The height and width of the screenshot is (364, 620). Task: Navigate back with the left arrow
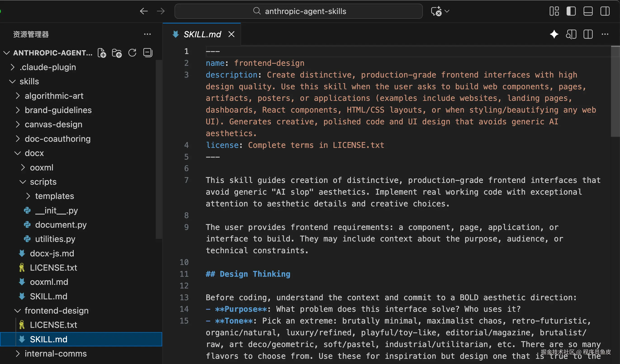144,11
